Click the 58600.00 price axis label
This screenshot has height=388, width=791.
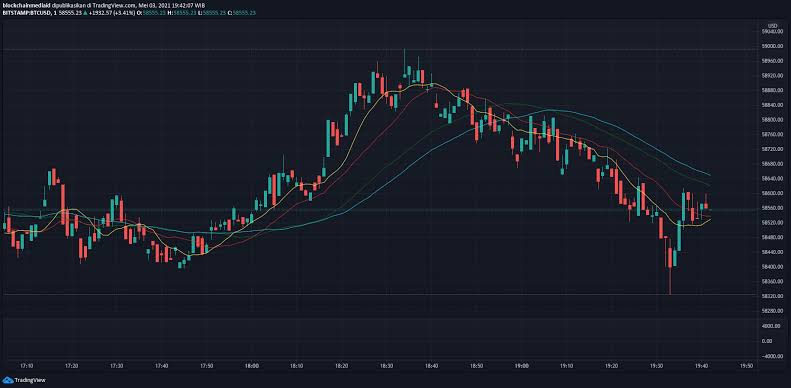coord(771,193)
